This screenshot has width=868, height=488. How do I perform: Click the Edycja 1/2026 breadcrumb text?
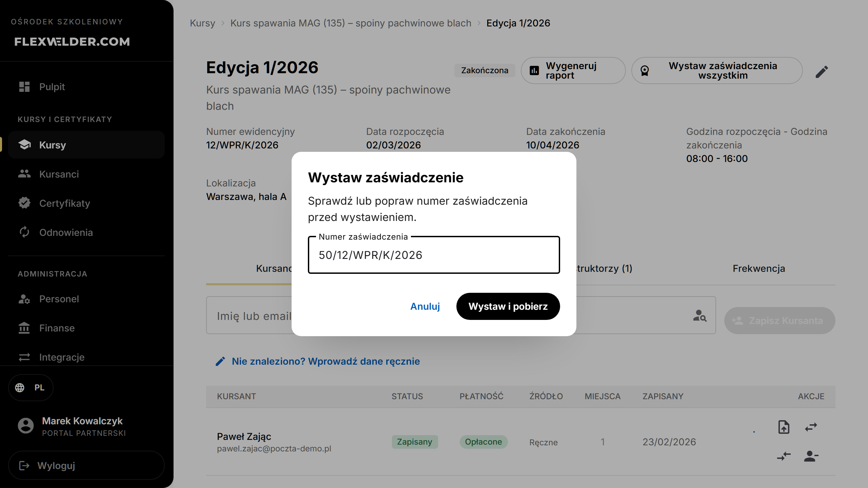pos(518,23)
